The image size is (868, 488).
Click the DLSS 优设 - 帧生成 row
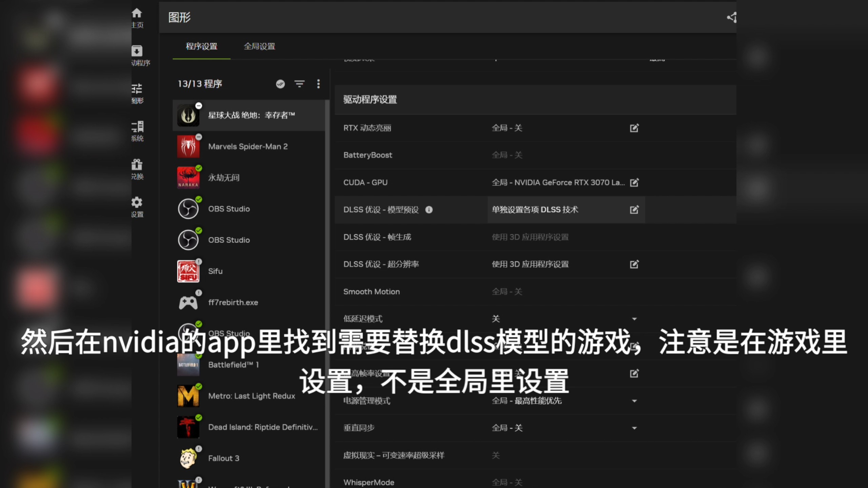click(535, 237)
